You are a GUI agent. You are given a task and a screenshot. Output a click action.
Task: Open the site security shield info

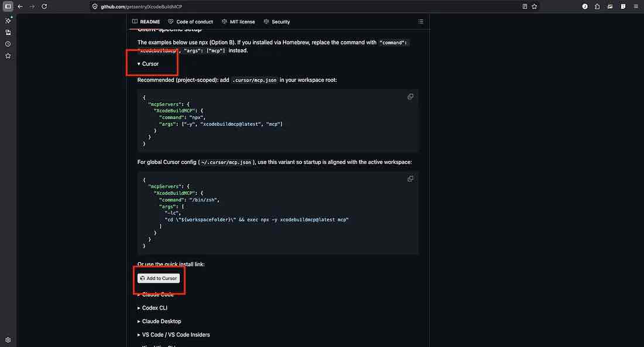click(95, 6)
